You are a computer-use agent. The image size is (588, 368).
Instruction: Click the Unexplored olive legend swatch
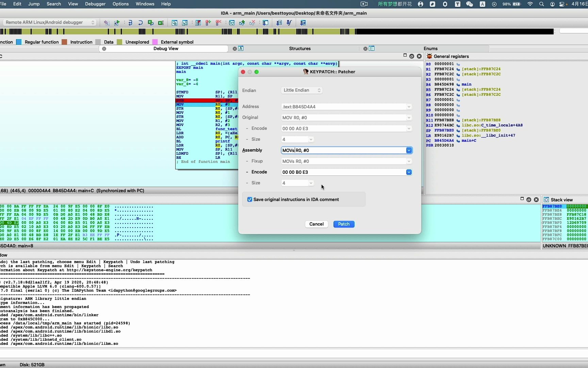tap(119, 42)
